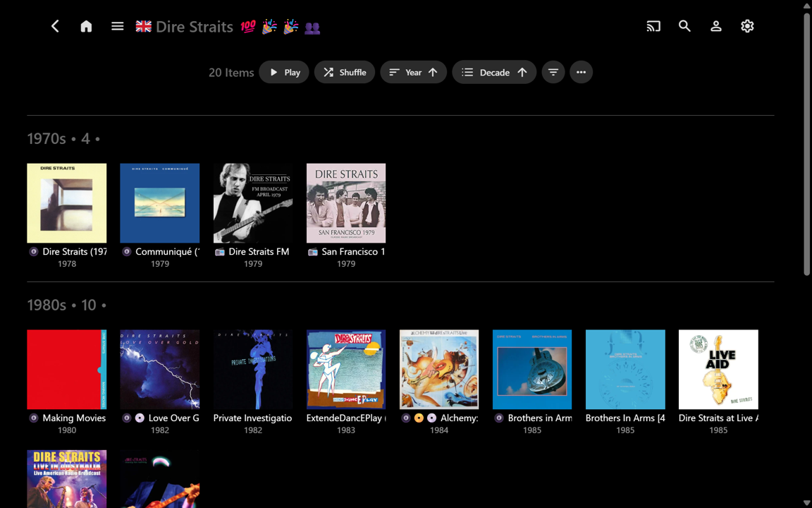Open the Year sort dropdown
This screenshot has height=508, width=812.
(x=413, y=72)
